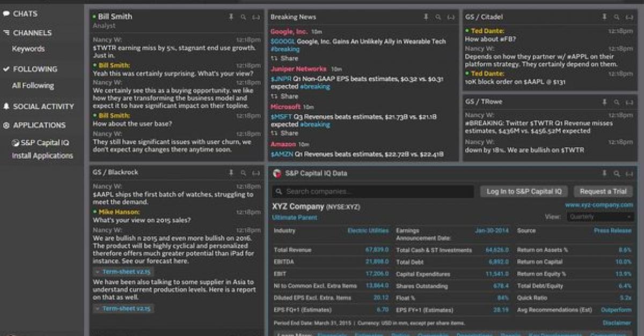Click the S&P Capital IQ Data panel logo
Screen dimensions: 644x336
click(277, 173)
